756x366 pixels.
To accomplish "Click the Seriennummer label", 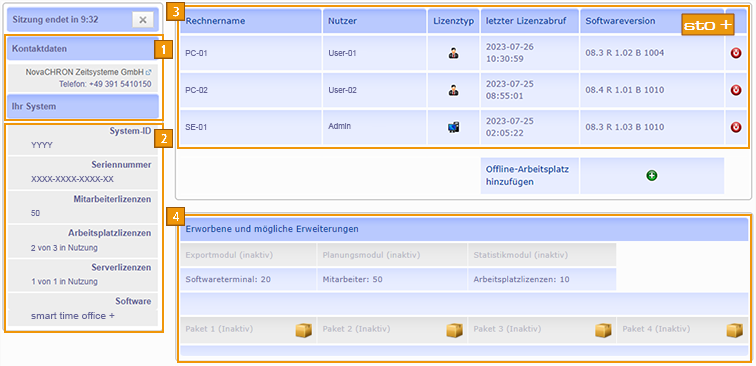I will 122,165.
